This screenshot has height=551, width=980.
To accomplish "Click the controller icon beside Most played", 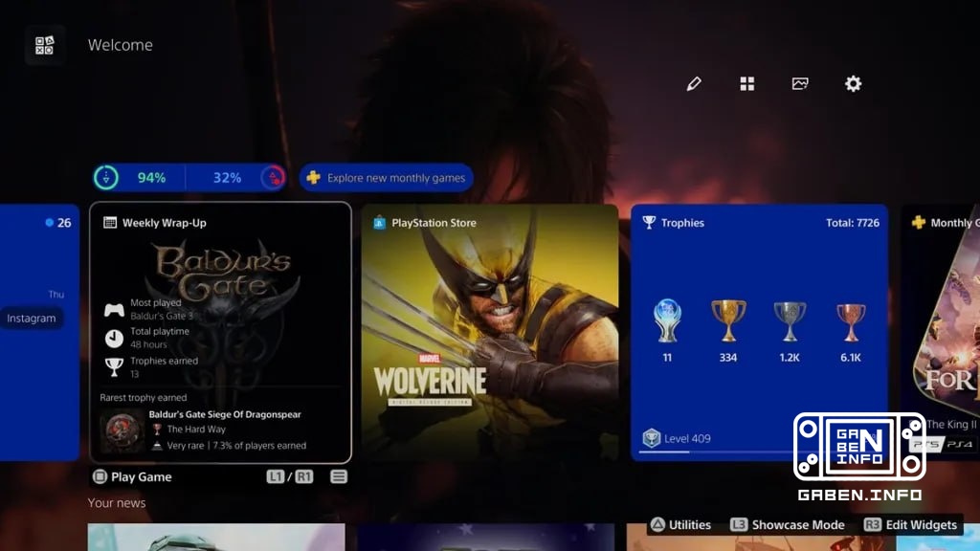I will 114,310.
